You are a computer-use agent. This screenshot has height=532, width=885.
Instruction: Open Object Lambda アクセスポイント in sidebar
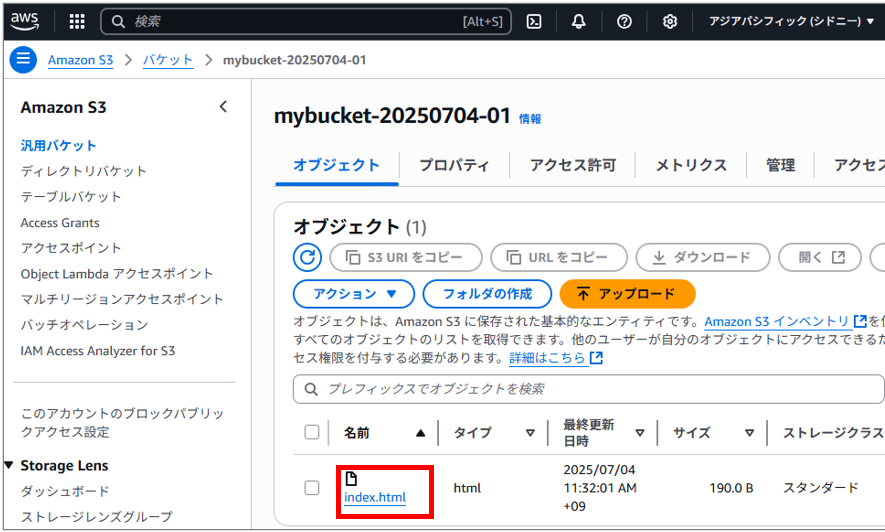click(117, 274)
